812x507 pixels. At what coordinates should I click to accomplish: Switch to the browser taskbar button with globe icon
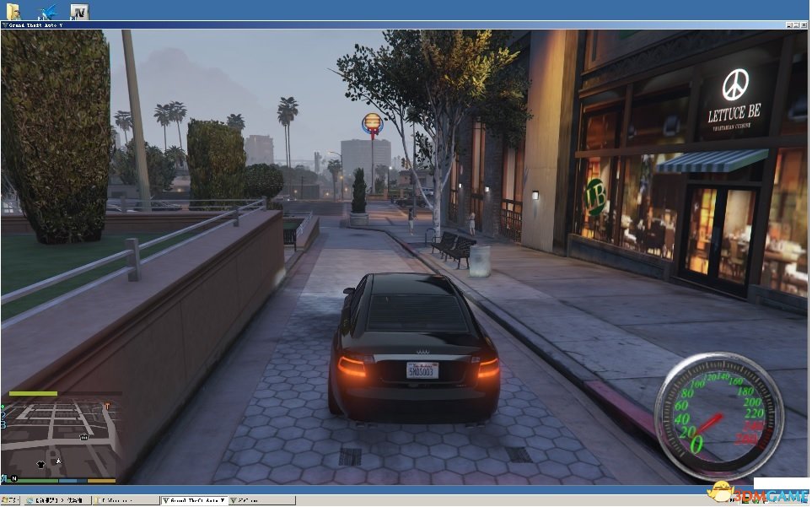pos(56,500)
